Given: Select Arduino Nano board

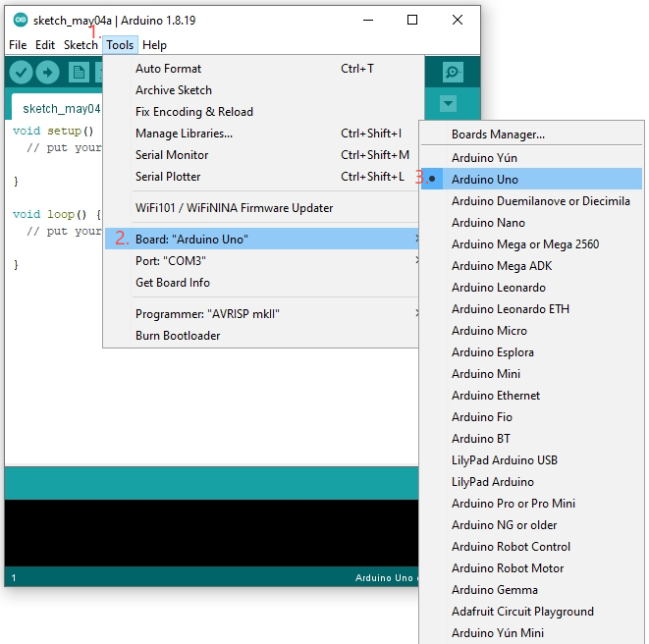Looking at the screenshot, I should pyautogui.click(x=531, y=223).
